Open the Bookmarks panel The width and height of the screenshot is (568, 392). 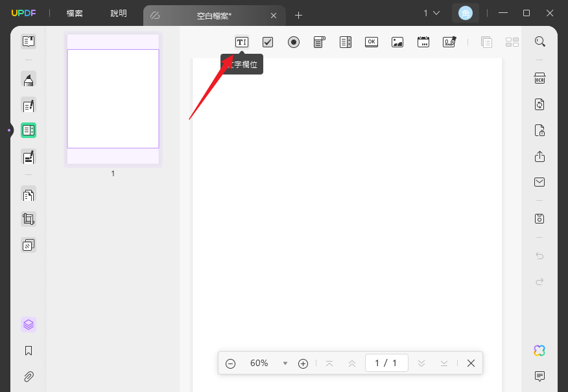click(29, 351)
